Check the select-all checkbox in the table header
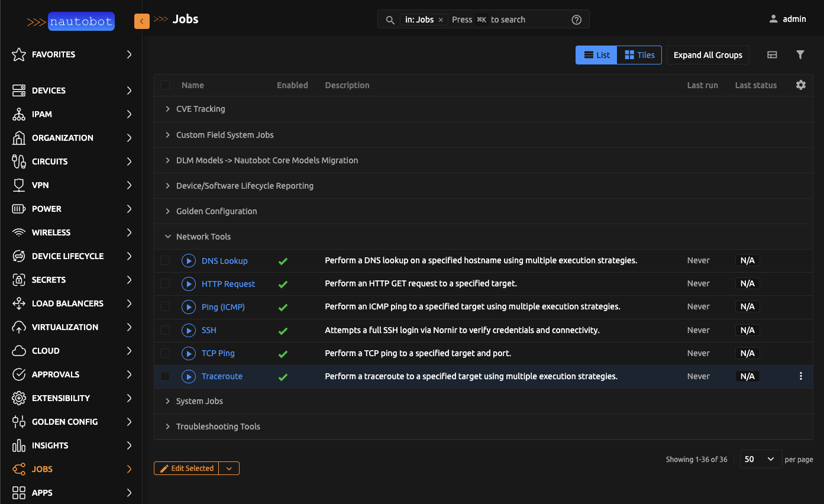This screenshot has height=504, width=824. pyautogui.click(x=165, y=85)
